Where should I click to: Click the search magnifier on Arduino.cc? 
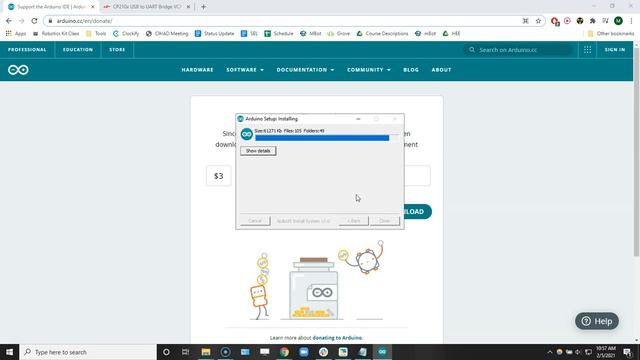472,50
